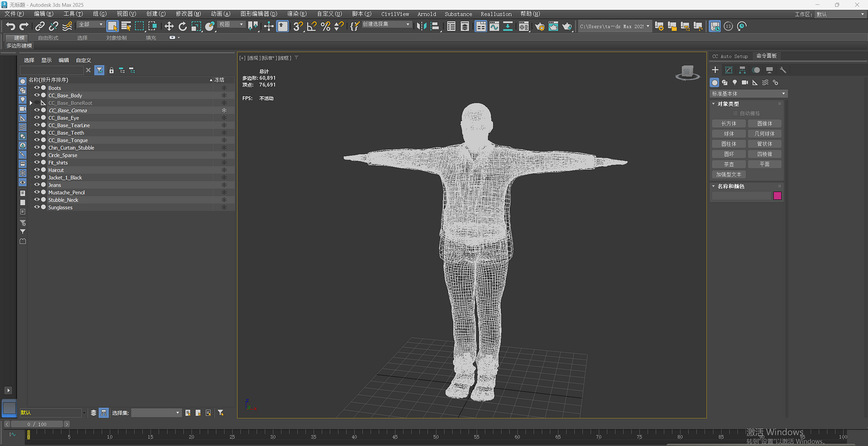Choose the Select and Scale tool
The width and height of the screenshot is (868, 446).
196,26
